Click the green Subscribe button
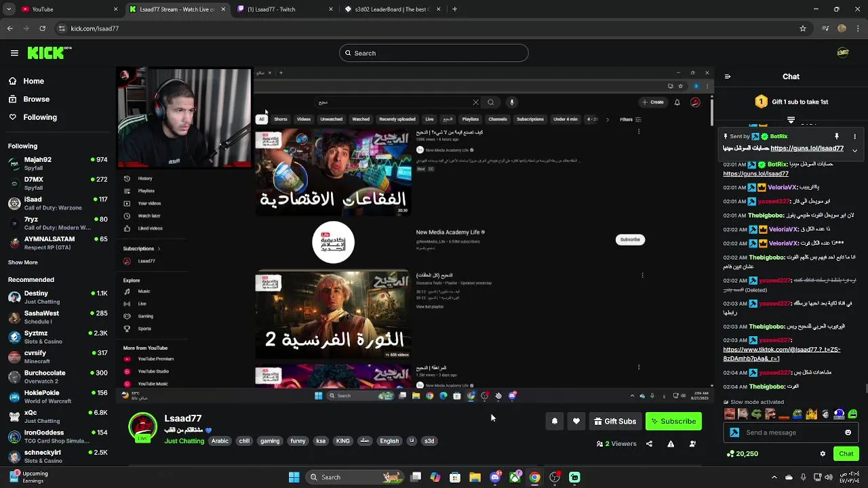Viewport: 868px width, 488px height. 673,421
